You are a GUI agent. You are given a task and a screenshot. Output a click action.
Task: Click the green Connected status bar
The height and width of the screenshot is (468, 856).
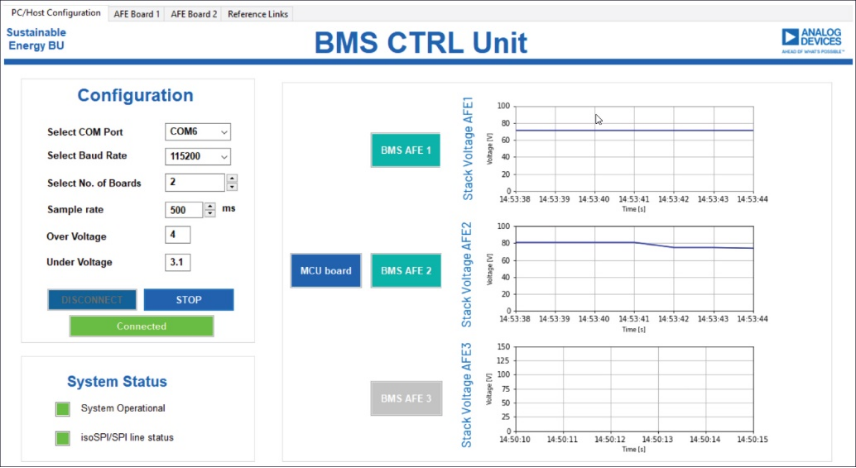pos(141,326)
